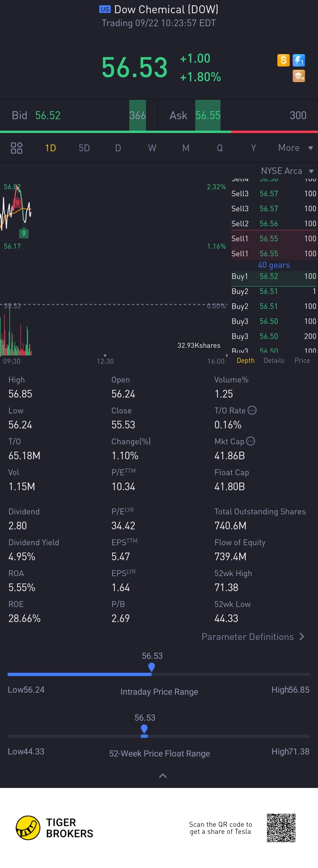This screenshot has height=868, width=318.
Task: Tap the T/O Rate info icon
Action: coord(252,410)
